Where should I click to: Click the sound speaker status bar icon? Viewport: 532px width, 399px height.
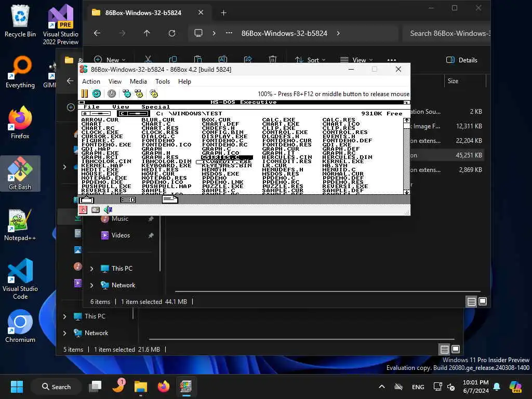pos(108,210)
